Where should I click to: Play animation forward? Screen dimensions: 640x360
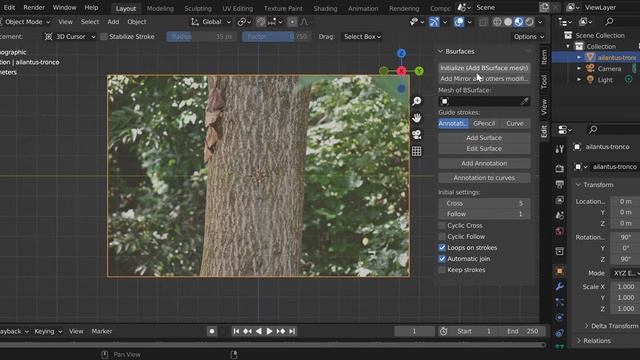[x=269, y=331]
